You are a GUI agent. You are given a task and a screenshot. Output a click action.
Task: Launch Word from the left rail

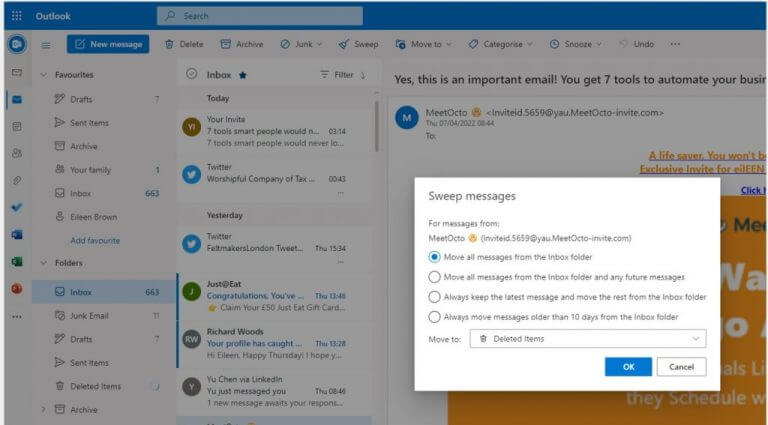pyautogui.click(x=17, y=235)
